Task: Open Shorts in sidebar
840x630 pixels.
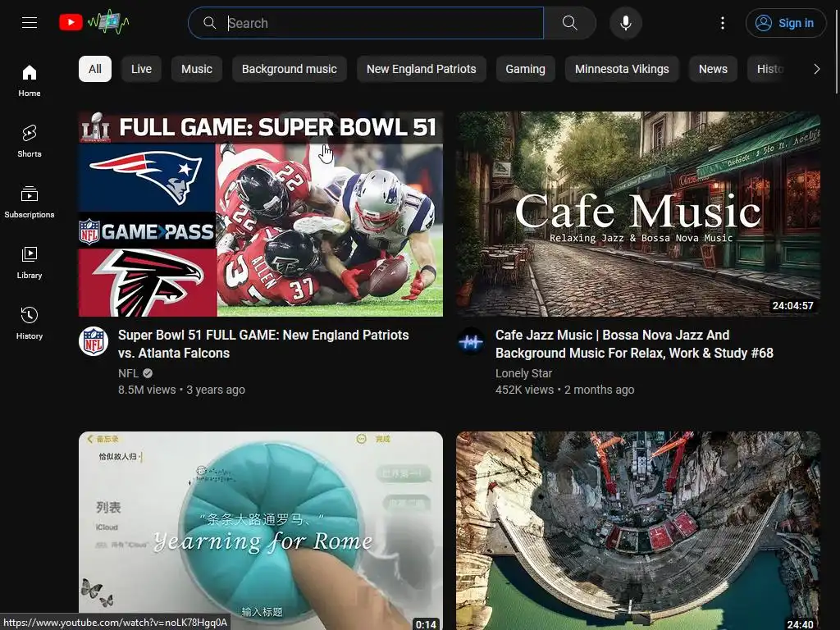Action: coord(30,141)
